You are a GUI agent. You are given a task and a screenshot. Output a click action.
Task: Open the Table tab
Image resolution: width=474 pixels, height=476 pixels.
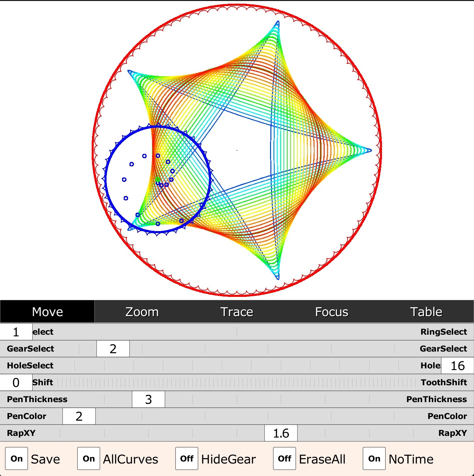tap(426, 312)
